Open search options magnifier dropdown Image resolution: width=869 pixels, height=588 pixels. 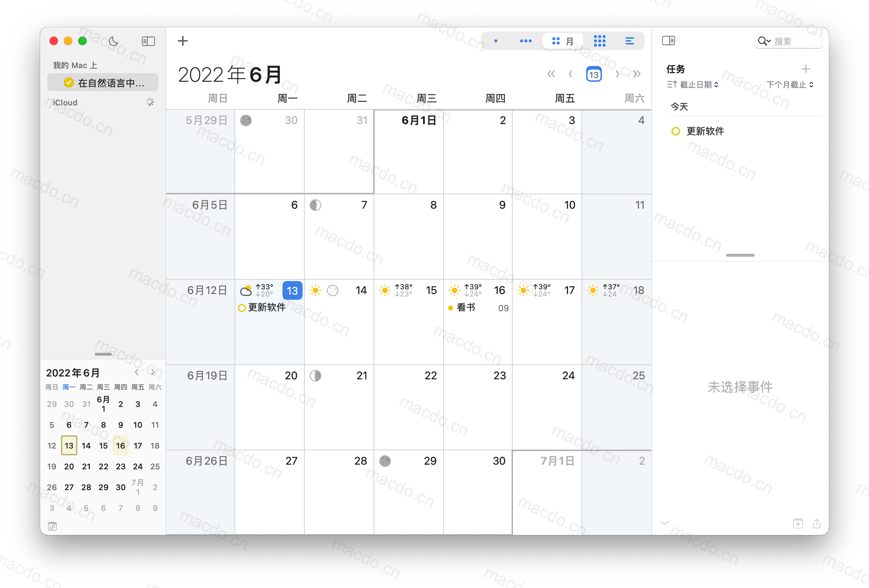764,41
